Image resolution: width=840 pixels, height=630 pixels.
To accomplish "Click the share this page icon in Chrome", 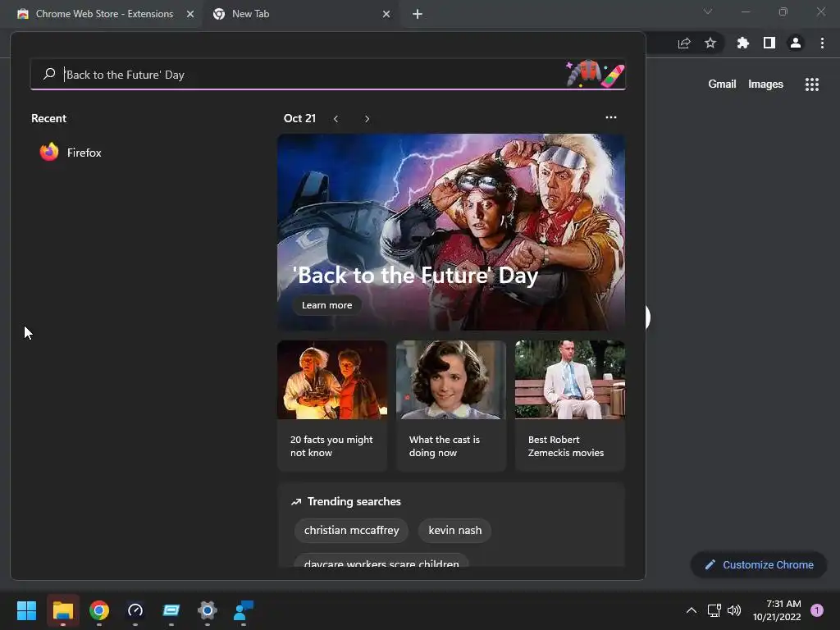I will point(684,43).
